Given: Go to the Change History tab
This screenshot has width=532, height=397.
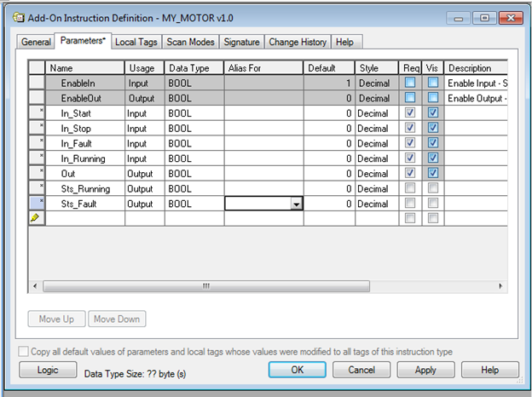Looking at the screenshot, I should pos(298,42).
